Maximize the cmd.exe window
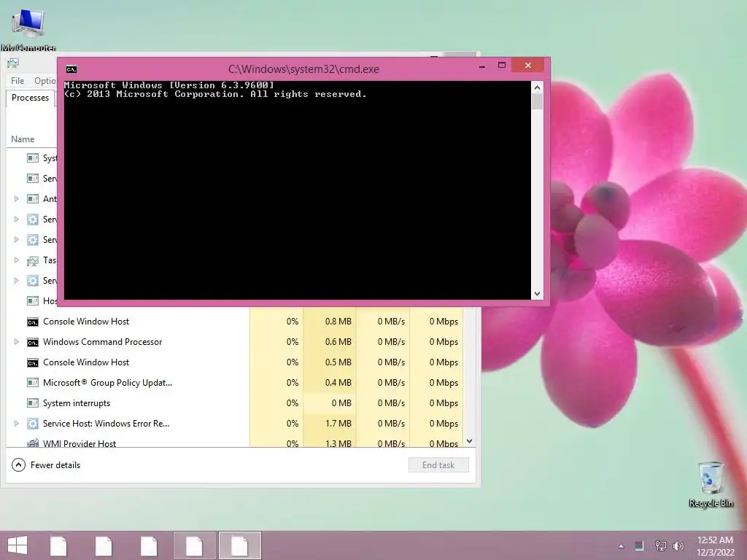The width and height of the screenshot is (747, 560). point(502,65)
